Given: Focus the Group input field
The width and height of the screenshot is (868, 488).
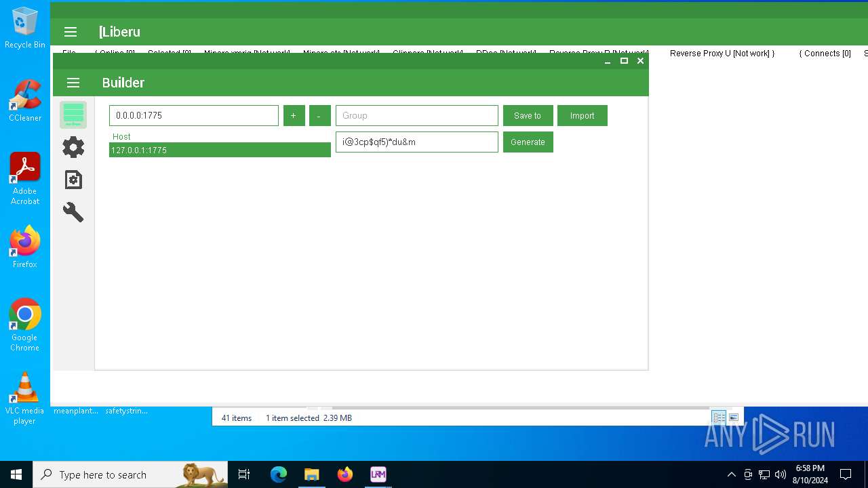Looking at the screenshot, I should tap(417, 115).
